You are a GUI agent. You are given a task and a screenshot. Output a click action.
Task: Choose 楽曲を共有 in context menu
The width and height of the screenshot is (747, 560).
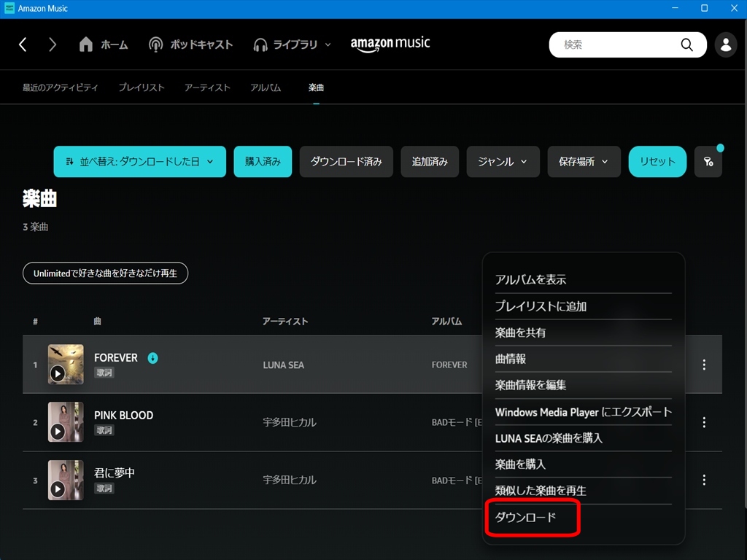(x=583, y=332)
